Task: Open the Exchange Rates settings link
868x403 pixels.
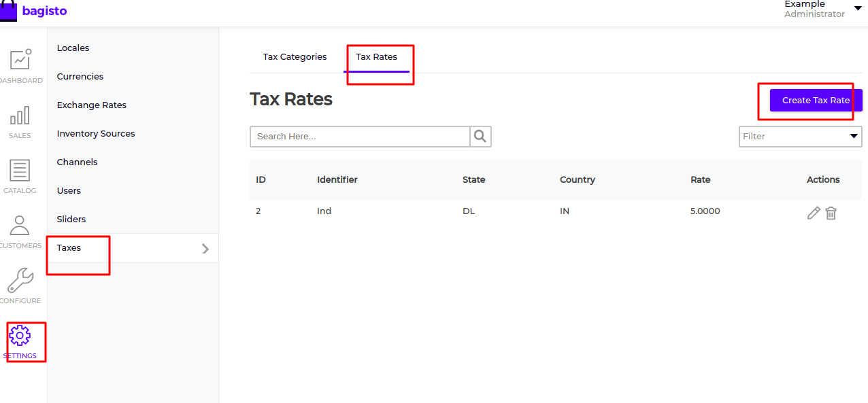Action: pyautogui.click(x=92, y=105)
